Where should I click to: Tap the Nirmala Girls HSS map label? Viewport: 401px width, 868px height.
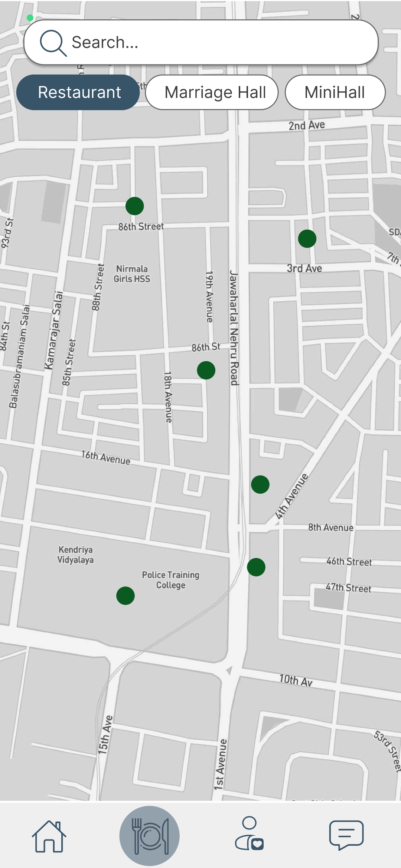click(x=132, y=274)
